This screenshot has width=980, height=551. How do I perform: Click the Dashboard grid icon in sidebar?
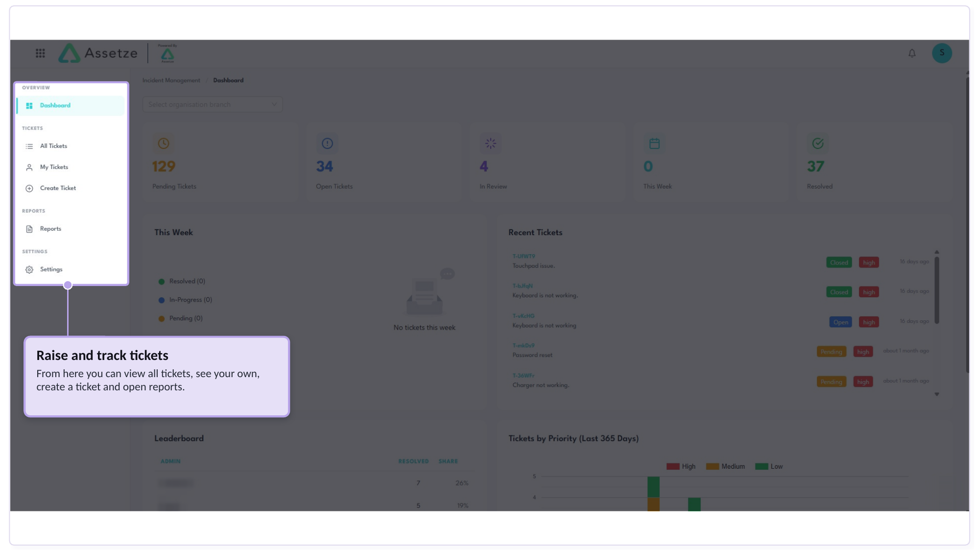pos(29,106)
